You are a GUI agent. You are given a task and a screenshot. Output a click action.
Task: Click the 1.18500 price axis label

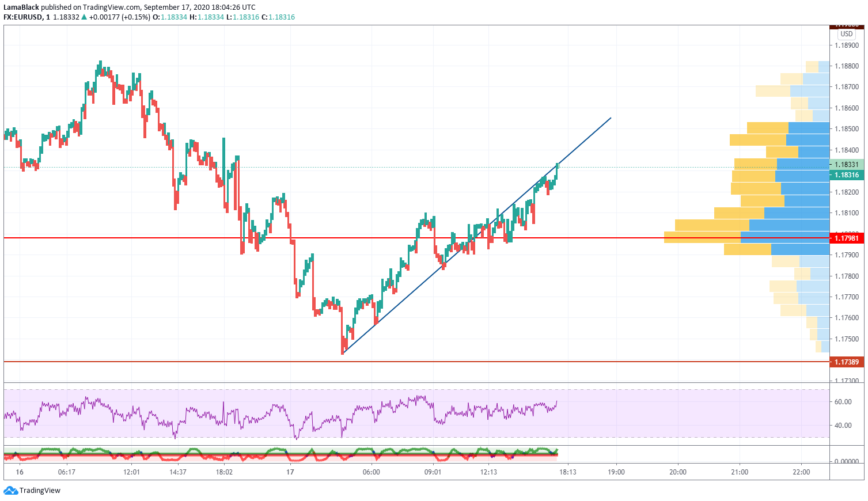tap(847, 129)
